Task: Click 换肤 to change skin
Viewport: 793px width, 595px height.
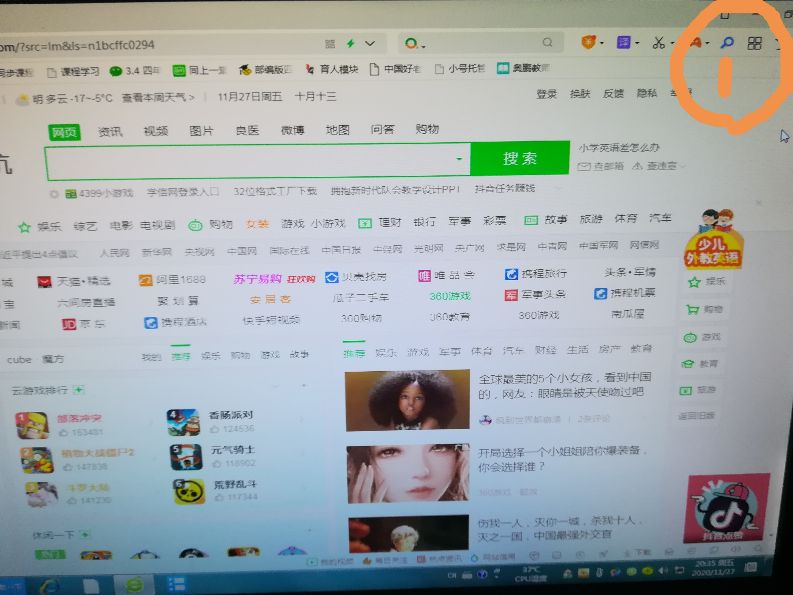Action: tap(580, 94)
